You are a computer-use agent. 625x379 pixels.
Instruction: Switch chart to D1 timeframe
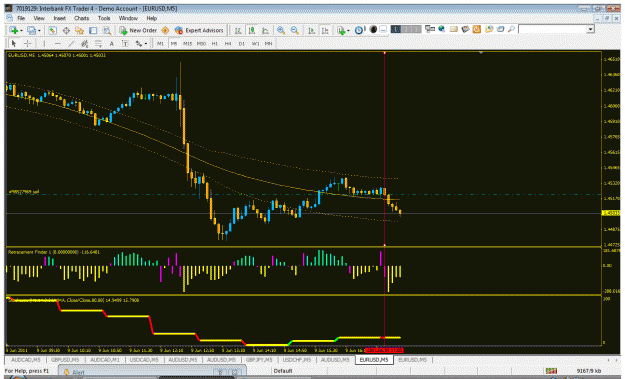(242, 43)
